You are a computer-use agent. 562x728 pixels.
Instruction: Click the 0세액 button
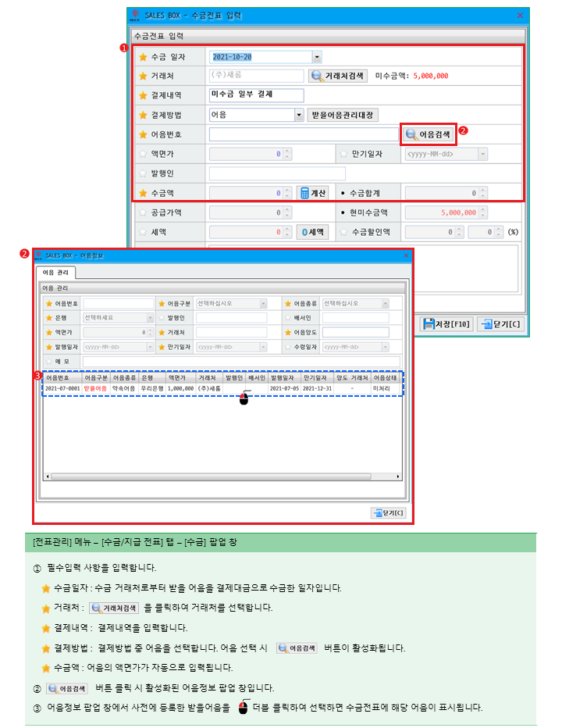tap(312, 232)
